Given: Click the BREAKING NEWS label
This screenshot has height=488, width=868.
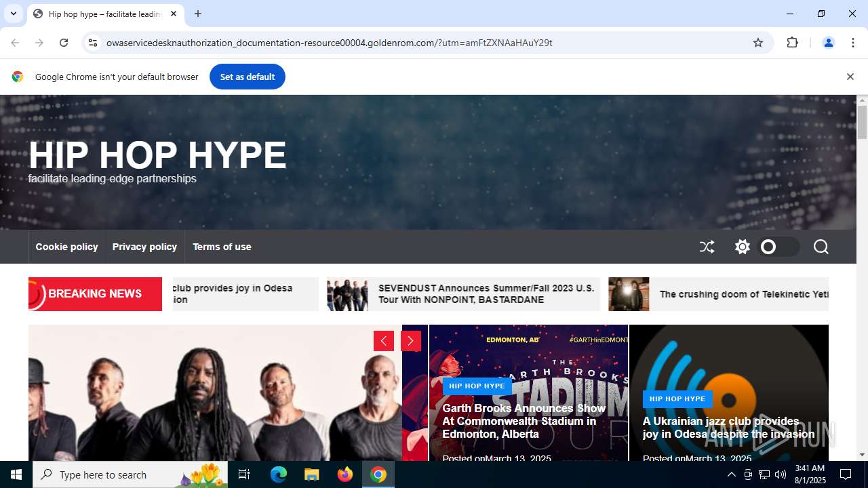Looking at the screenshot, I should point(95,294).
